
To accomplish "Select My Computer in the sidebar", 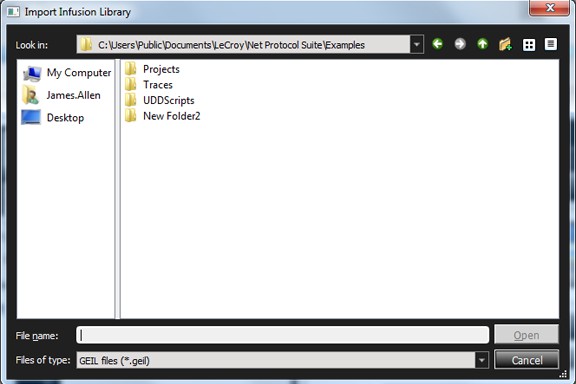I will (x=67, y=73).
